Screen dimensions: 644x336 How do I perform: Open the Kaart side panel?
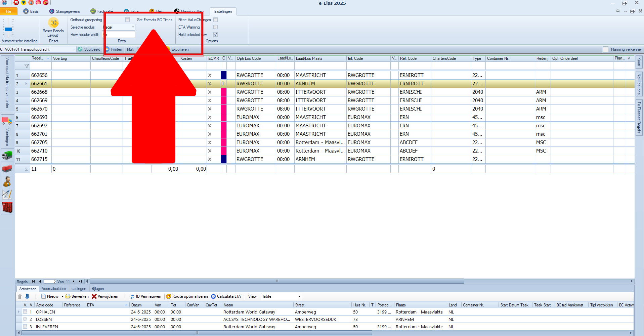pos(639,62)
